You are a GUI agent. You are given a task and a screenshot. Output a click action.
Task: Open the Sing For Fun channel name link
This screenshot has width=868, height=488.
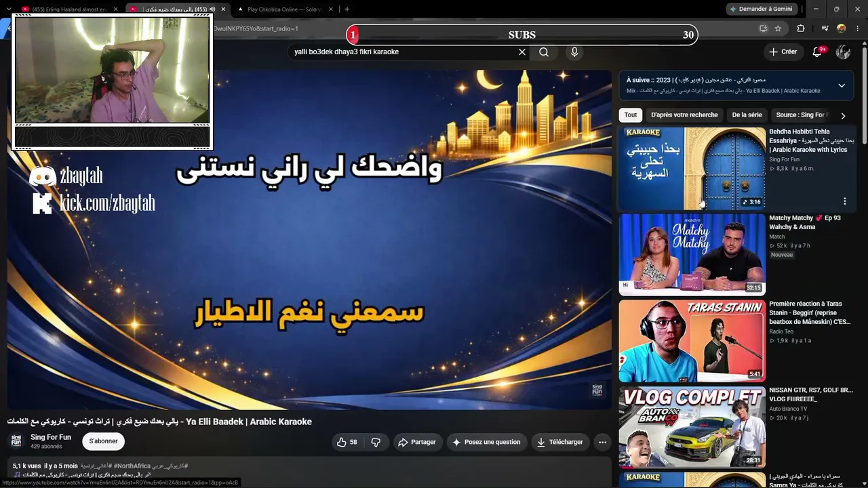click(x=51, y=437)
